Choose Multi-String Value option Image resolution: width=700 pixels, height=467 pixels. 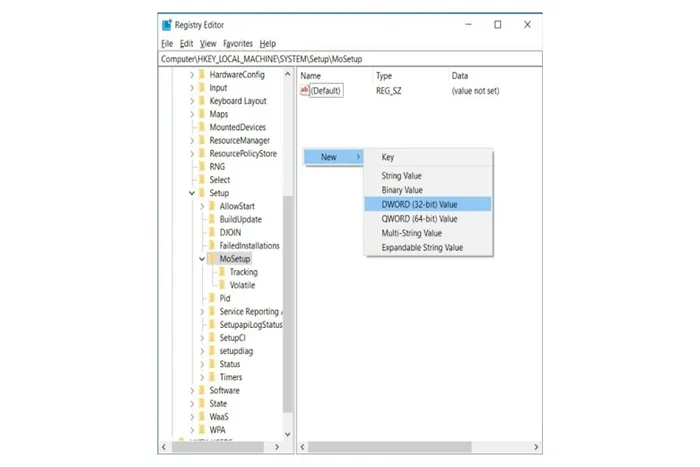[x=428, y=233]
